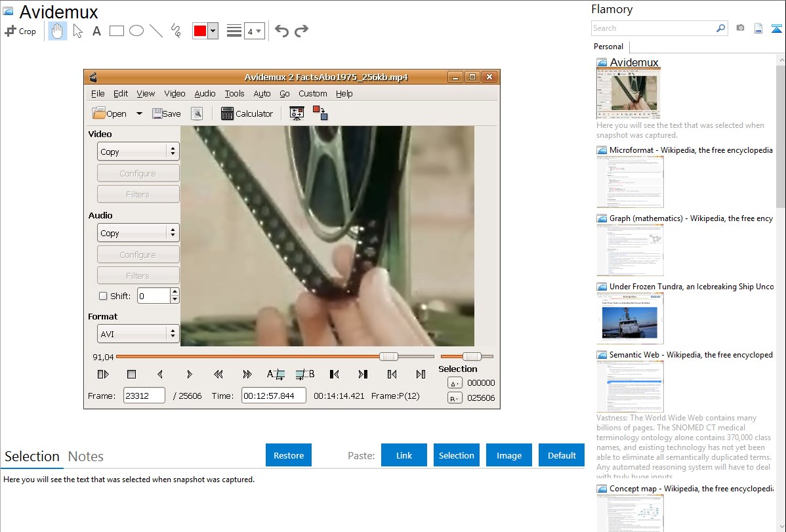The height and width of the screenshot is (532, 786).
Task: Open the Video menu in Avidemux
Action: pyautogui.click(x=175, y=94)
